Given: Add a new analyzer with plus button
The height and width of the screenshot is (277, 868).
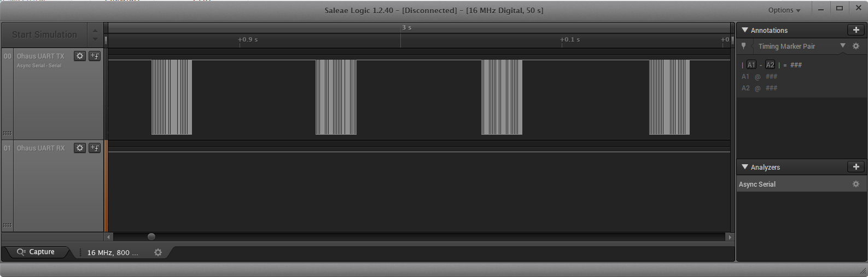Looking at the screenshot, I should click(856, 167).
